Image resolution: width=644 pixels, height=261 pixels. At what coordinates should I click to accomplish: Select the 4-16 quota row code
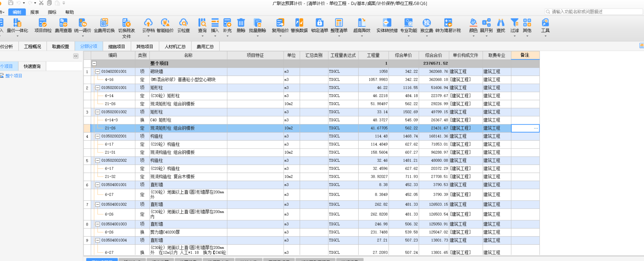pyautogui.click(x=109, y=80)
